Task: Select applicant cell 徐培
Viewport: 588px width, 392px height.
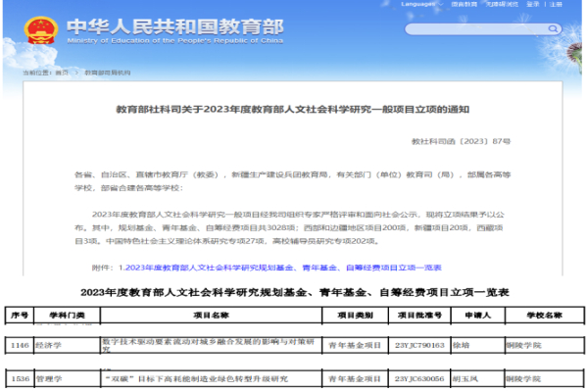Action: [x=478, y=345]
